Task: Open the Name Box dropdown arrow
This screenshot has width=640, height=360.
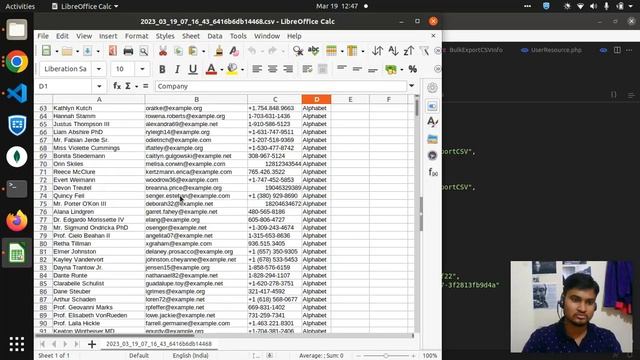Action: click(x=99, y=86)
